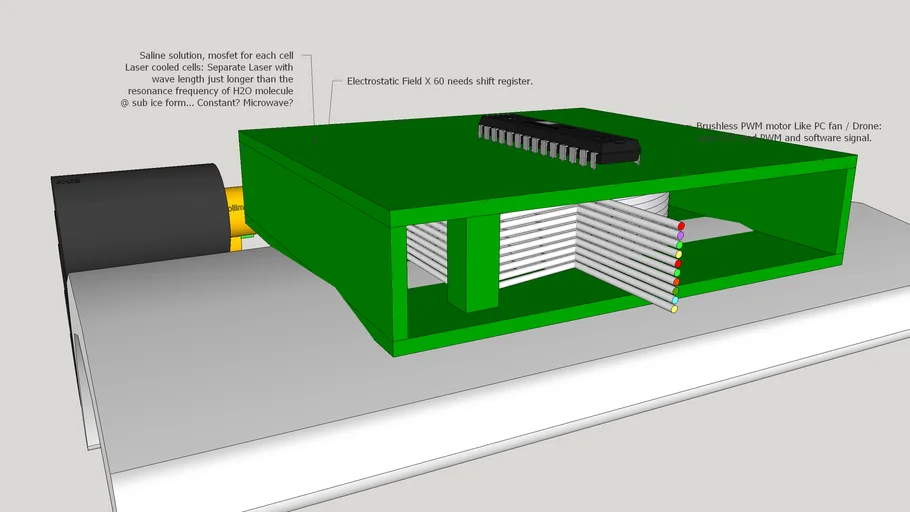Click the 'AXIS' label on the black motor
The width and height of the screenshot is (910, 512).
click(x=68, y=181)
